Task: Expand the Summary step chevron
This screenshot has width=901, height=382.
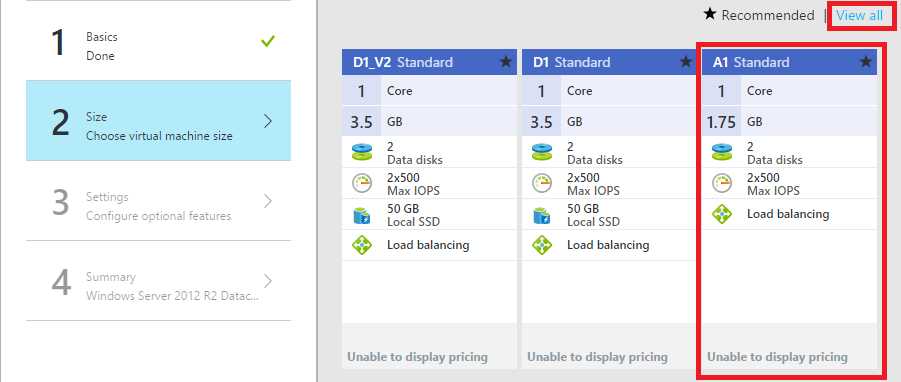Action: point(268,281)
